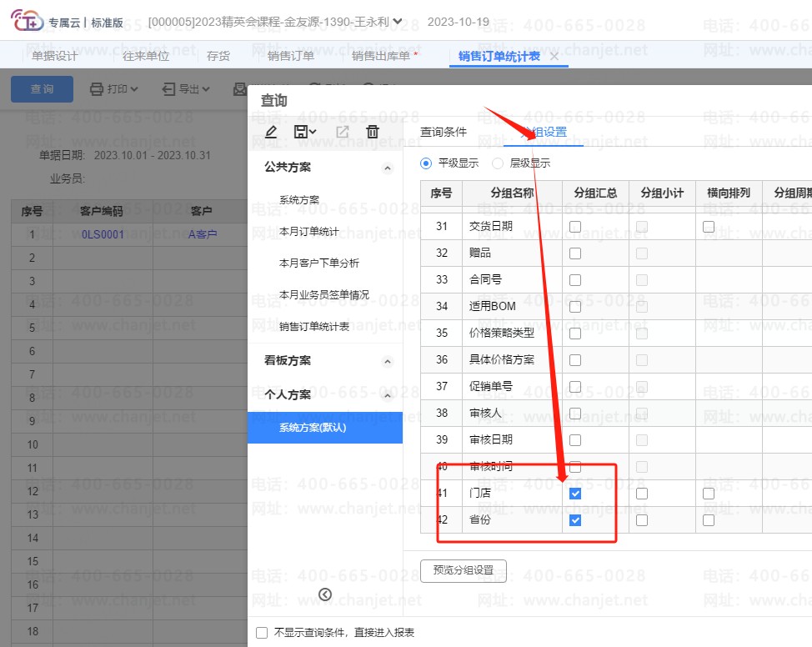The image size is (812, 647).
Task: Click the 预览分组设置 button
Action: [464, 570]
